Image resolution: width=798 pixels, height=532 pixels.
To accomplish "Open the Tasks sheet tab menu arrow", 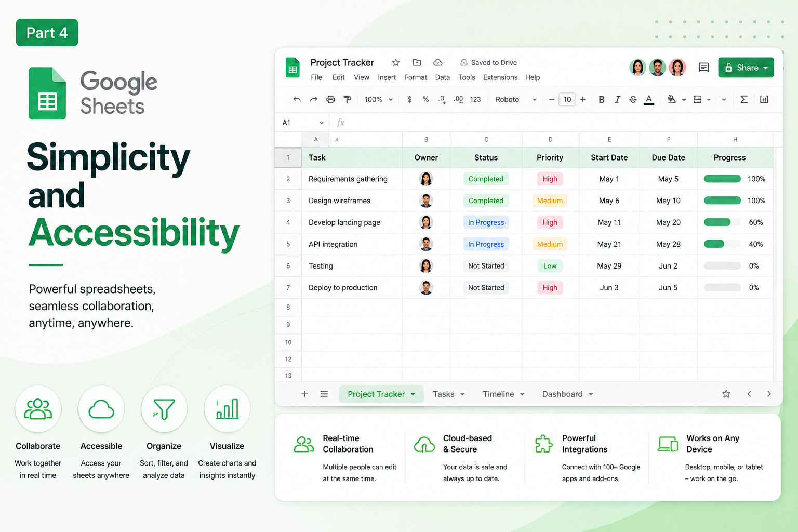I will (462, 394).
